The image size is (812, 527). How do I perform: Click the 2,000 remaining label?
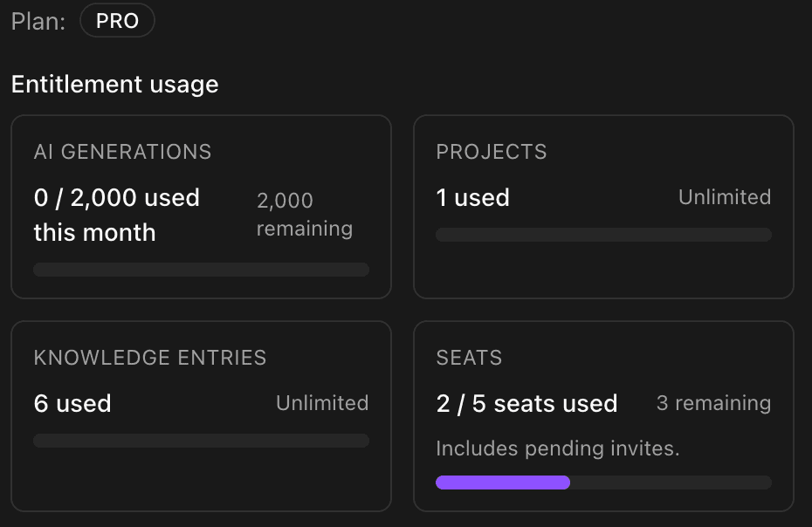[x=304, y=214]
